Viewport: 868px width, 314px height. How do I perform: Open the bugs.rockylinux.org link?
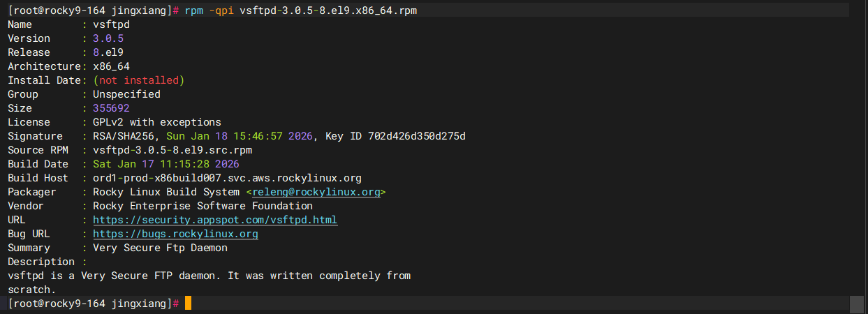[x=175, y=234]
